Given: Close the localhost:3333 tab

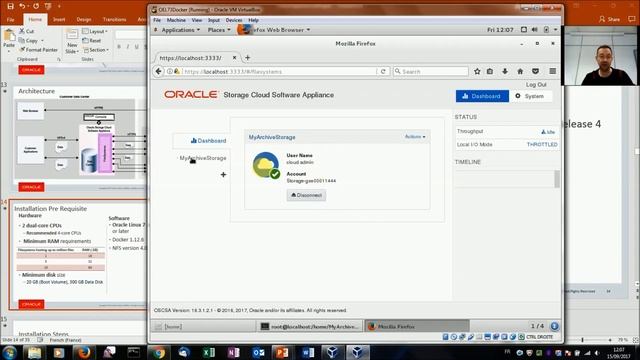Looking at the screenshot, I should pyautogui.click(x=234, y=58).
